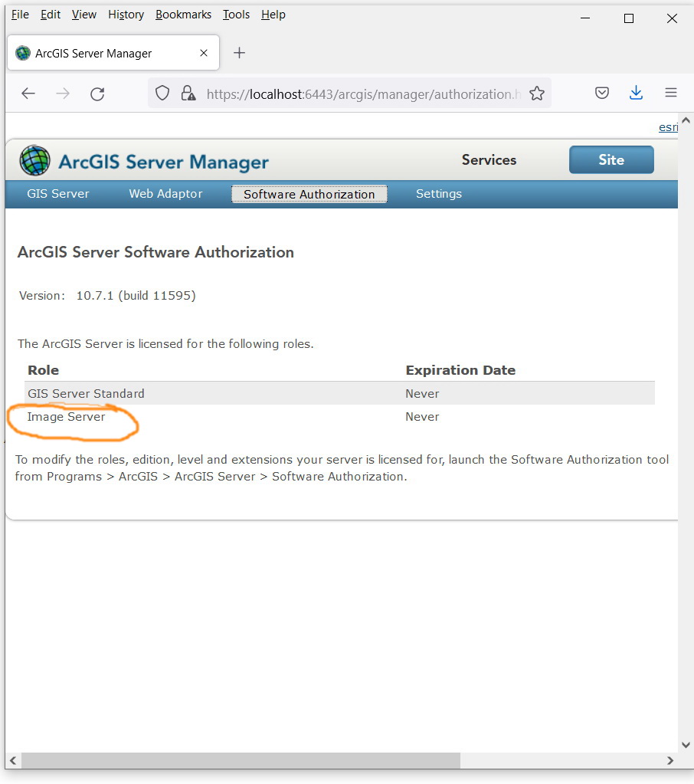Switch to the GIS Server tab
This screenshot has width=694, height=784.
[58, 194]
